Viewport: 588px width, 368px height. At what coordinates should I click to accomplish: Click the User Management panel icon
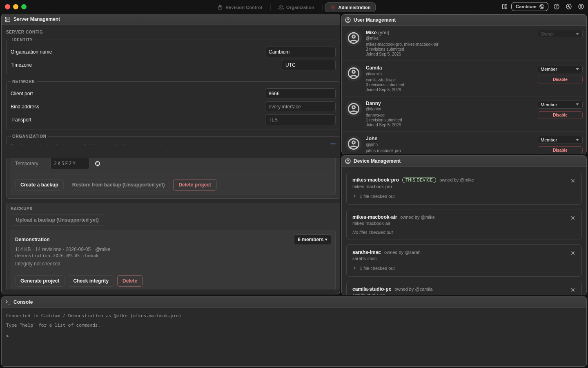(348, 20)
